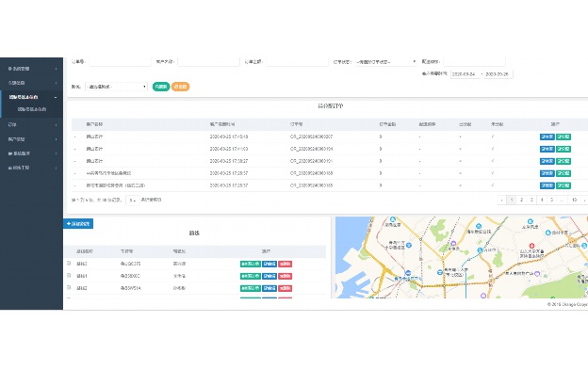Tick the checkbox of the first route row
Screen dimensions: 588x370
pyautogui.click(x=69, y=264)
